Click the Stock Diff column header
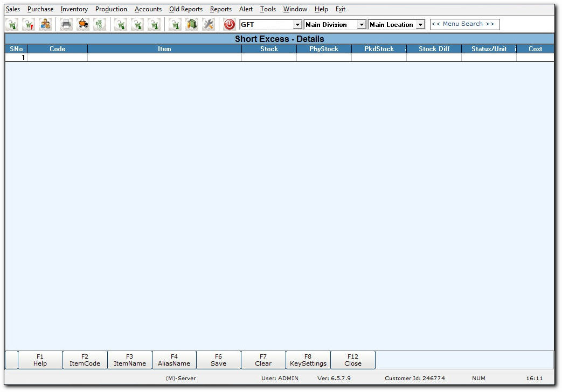 click(x=434, y=49)
